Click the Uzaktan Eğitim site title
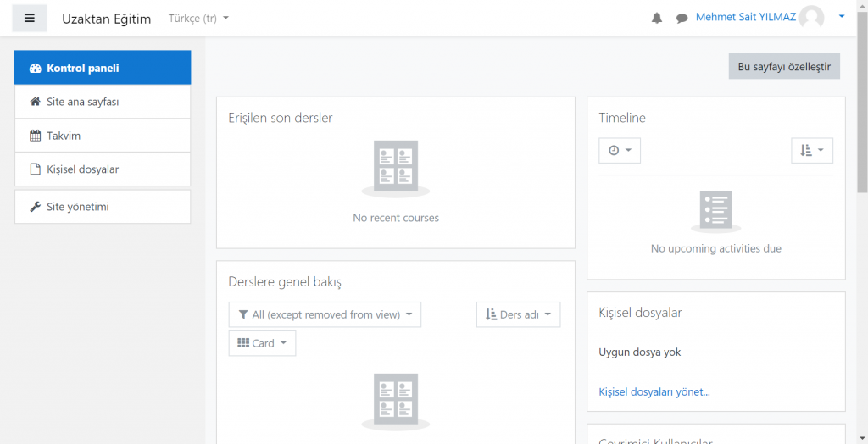Viewport: 868px width, 444px height. (x=106, y=19)
